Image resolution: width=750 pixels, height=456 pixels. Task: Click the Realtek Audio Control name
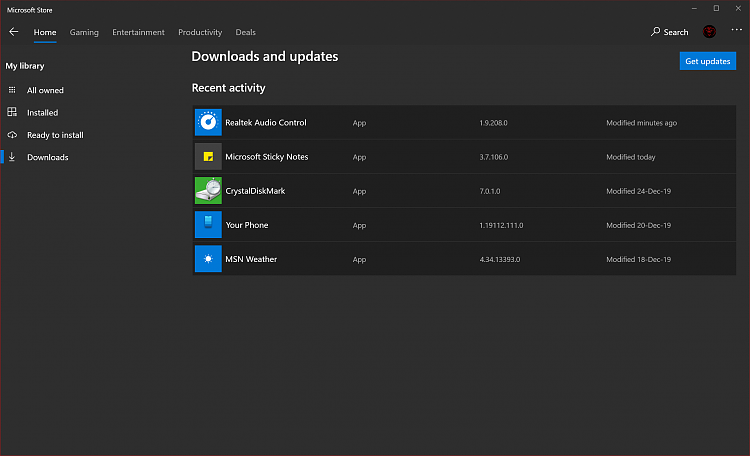click(265, 122)
